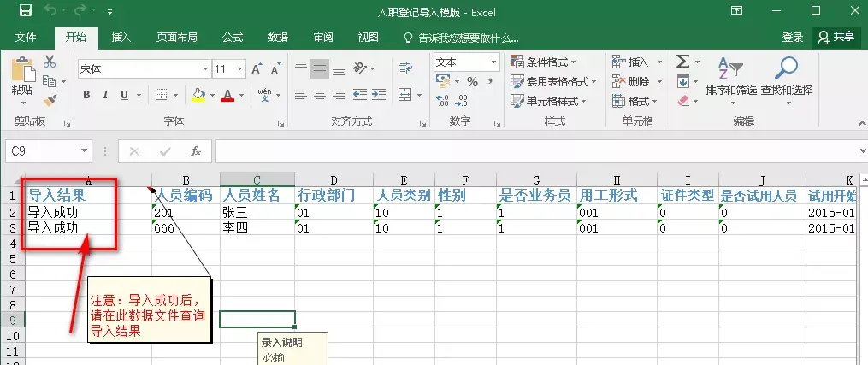Click the 条件格式 button

(x=543, y=62)
